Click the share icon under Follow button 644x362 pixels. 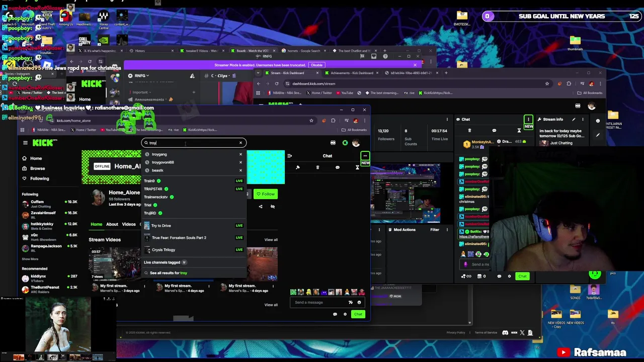[261, 207]
